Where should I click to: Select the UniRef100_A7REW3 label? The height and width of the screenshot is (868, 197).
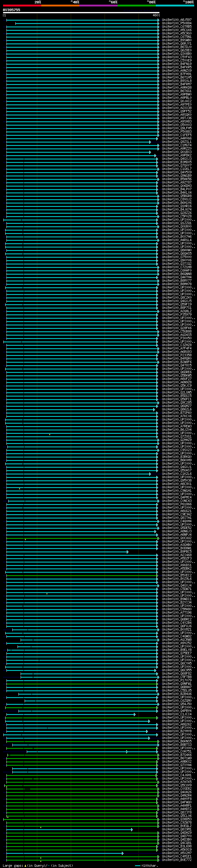tap(177, 426)
